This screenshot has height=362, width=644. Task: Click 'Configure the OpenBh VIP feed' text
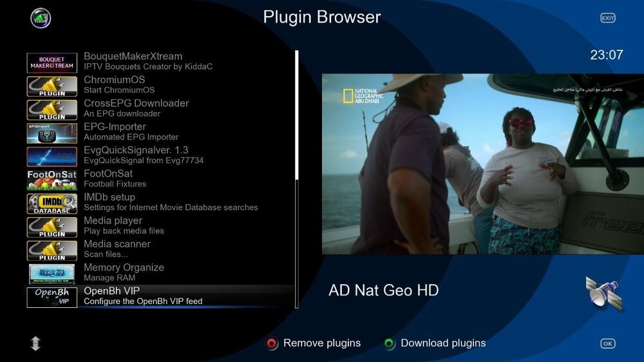click(143, 301)
